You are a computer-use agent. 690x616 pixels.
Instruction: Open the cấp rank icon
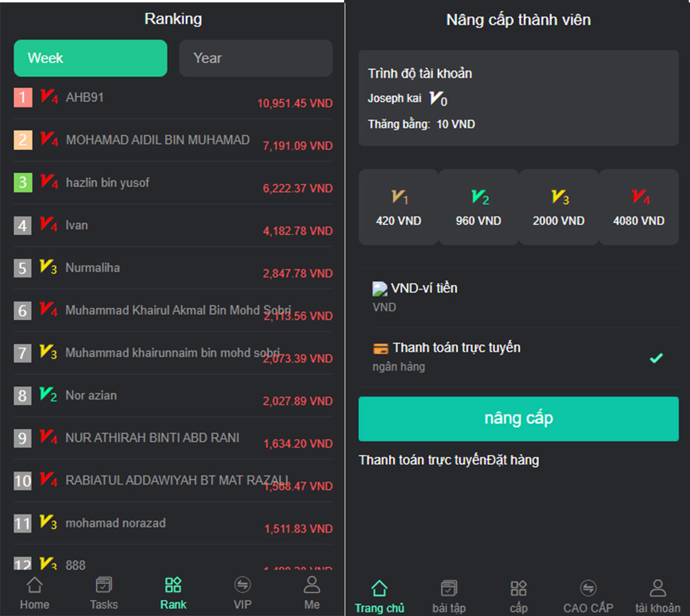click(519, 588)
